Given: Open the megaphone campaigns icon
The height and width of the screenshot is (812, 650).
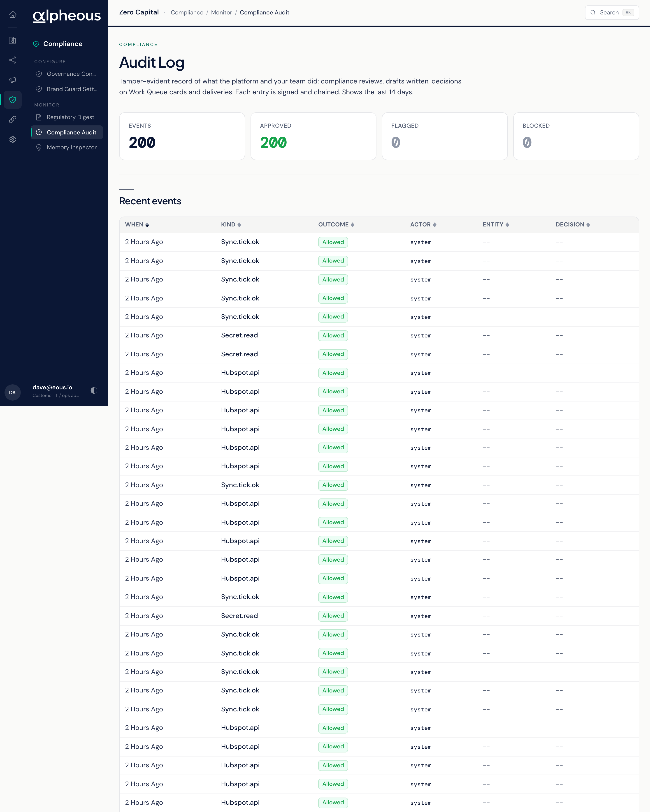Looking at the screenshot, I should [x=12, y=80].
